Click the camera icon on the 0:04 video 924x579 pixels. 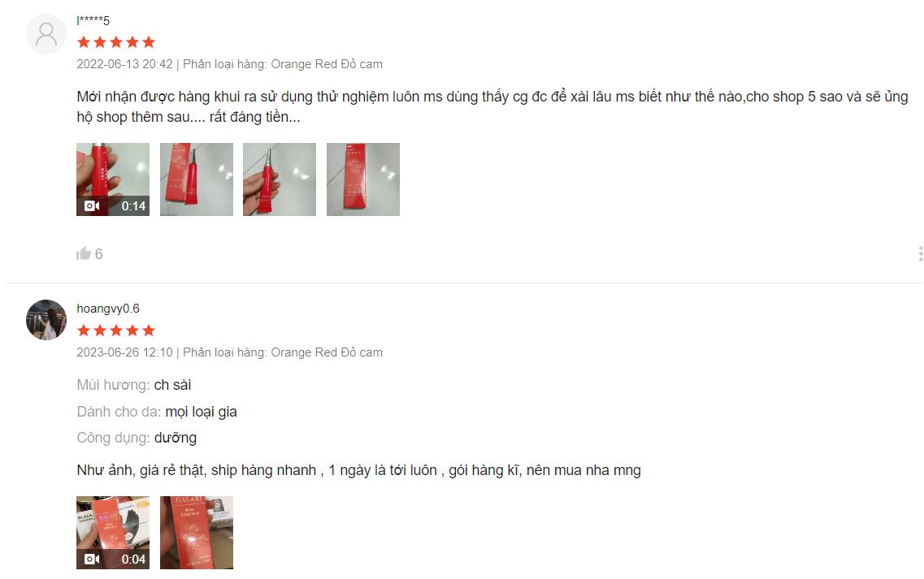coord(92,559)
